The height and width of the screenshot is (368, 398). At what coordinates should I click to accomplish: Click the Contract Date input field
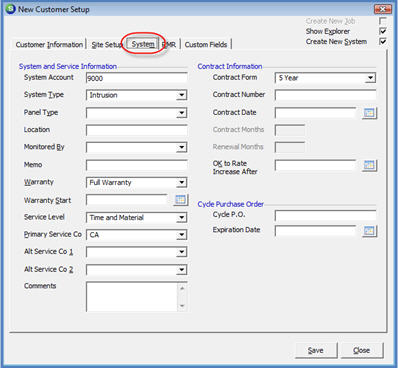pyautogui.click(x=316, y=113)
